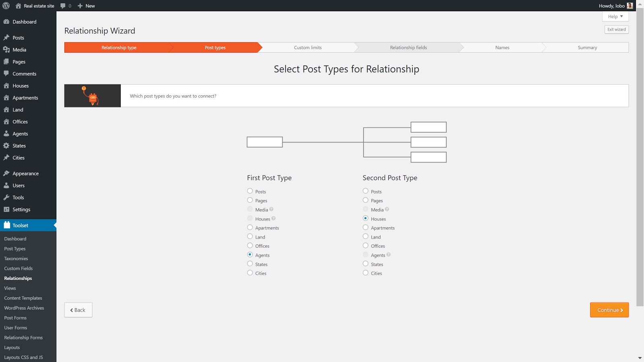Click the help icon beside first Media option
This screenshot has width=644, height=362.
tap(271, 209)
